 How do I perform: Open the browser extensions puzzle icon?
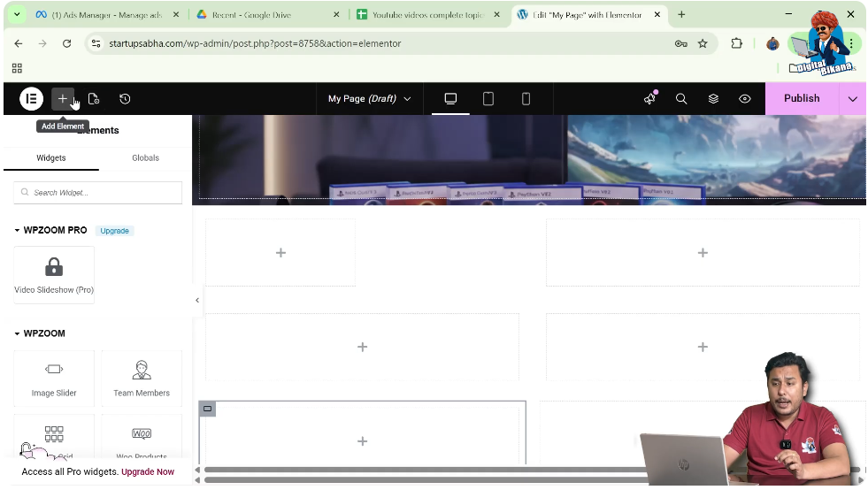[x=737, y=43]
